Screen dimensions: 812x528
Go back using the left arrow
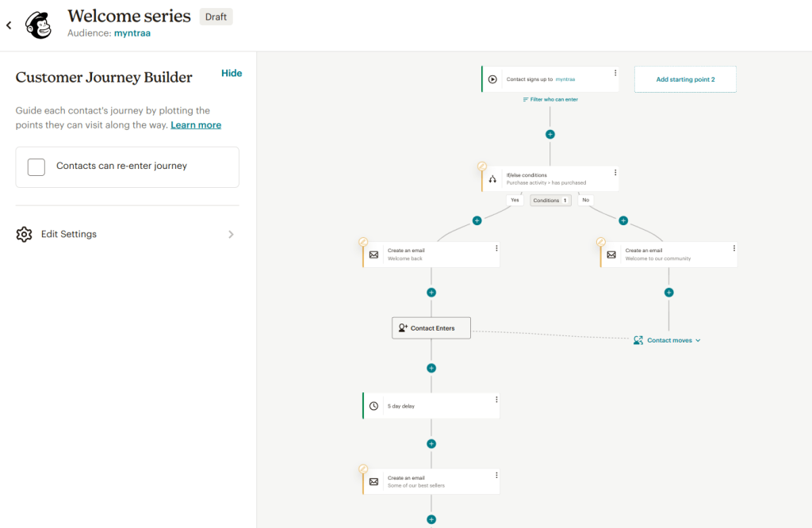click(9, 25)
